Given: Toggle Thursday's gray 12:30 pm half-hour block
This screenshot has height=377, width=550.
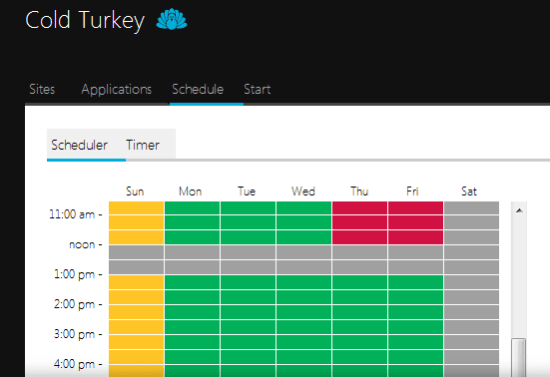Looking at the screenshot, I should coord(360,267).
